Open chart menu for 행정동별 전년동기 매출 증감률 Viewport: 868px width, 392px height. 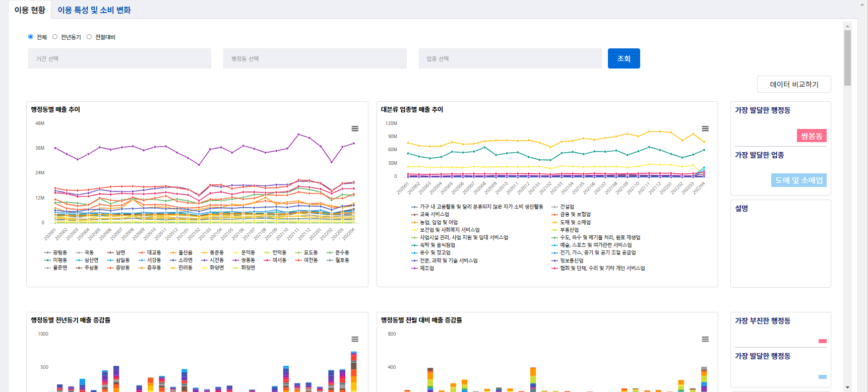(x=355, y=339)
